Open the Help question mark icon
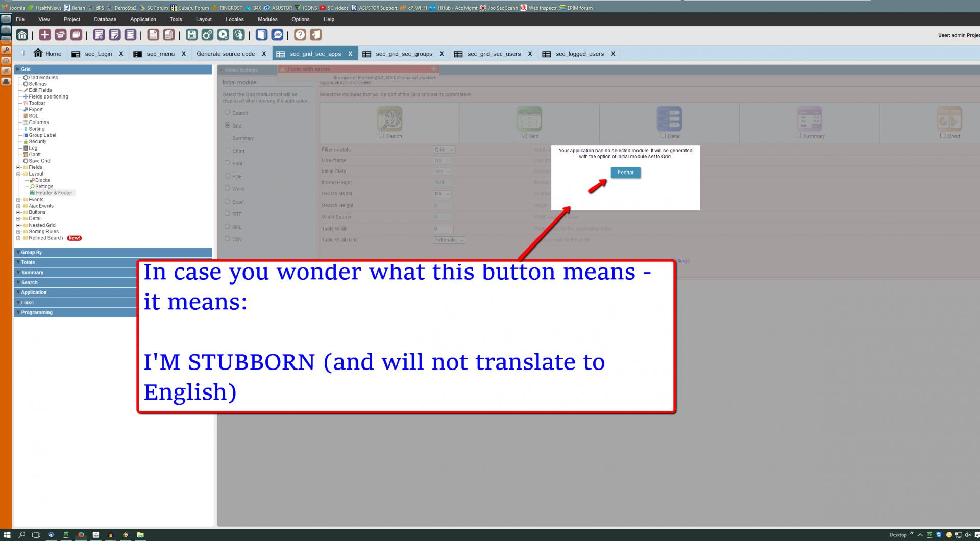This screenshot has width=980, height=541. click(x=300, y=35)
